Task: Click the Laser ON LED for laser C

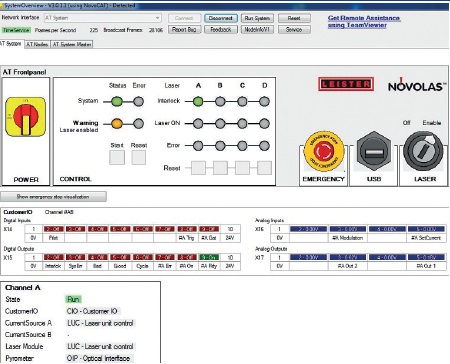Action: 242,124
